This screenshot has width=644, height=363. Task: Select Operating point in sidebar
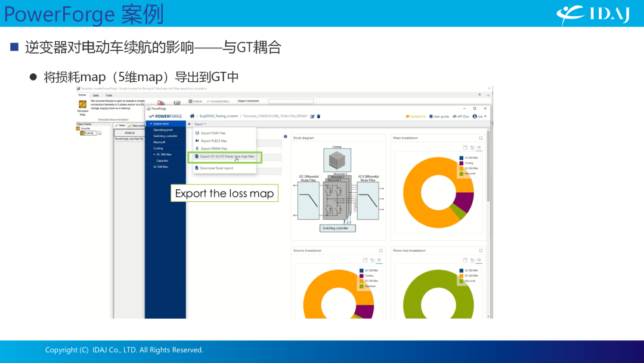pyautogui.click(x=163, y=130)
